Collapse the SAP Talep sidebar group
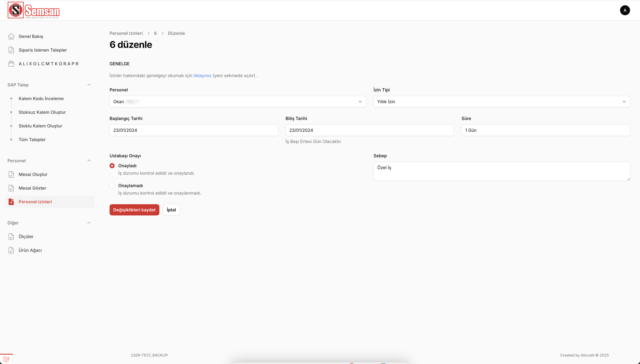The height and width of the screenshot is (364, 640). pyautogui.click(x=89, y=85)
